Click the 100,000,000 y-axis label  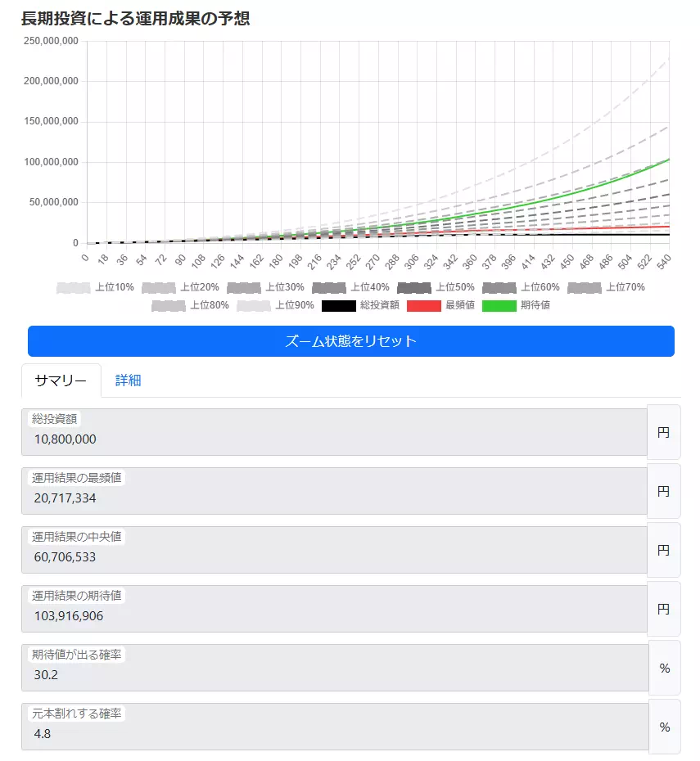(x=51, y=162)
